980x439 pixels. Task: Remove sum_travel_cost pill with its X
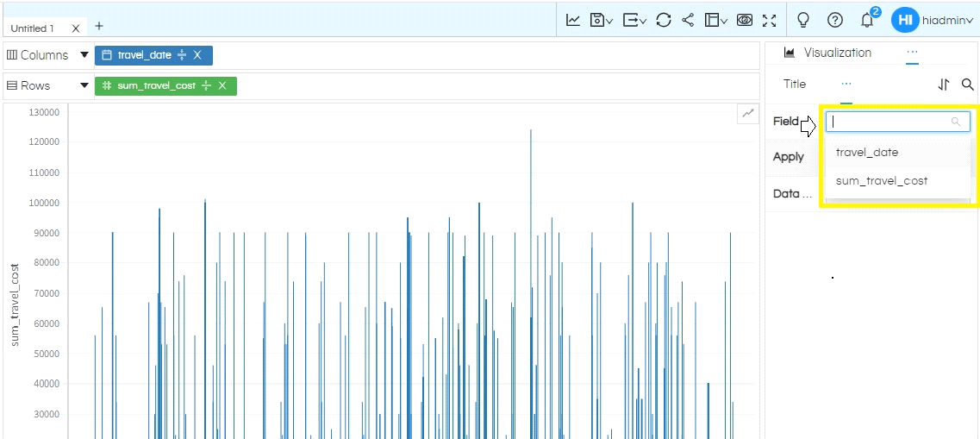point(222,85)
